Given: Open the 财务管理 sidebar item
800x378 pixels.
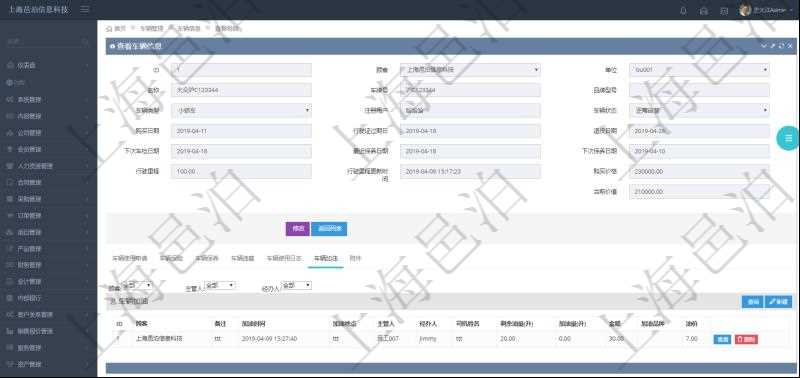Looking at the screenshot, I should tap(49, 265).
